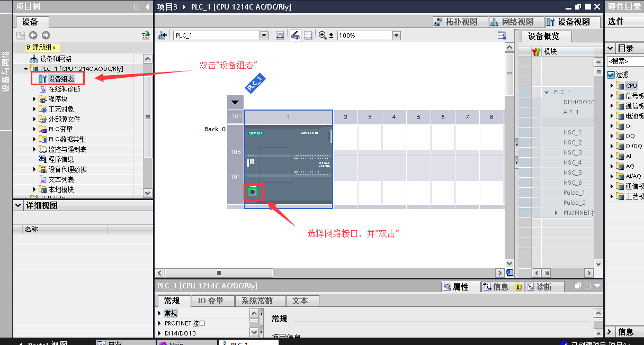The width and height of the screenshot is (644, 345).
Task: Expand DI14/DO10 in properties navigation
Action: coord(160,333)
